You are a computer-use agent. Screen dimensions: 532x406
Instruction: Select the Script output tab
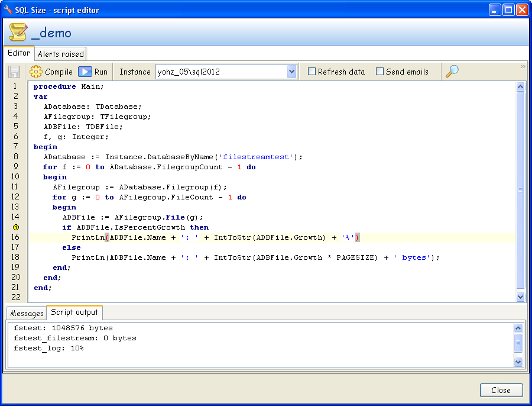(x=74, y=312)
